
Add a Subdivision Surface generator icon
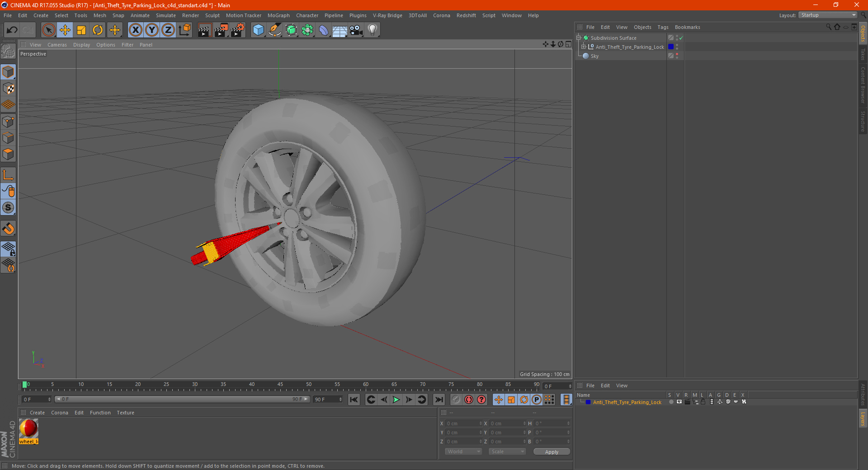click(x=291, y=30)
